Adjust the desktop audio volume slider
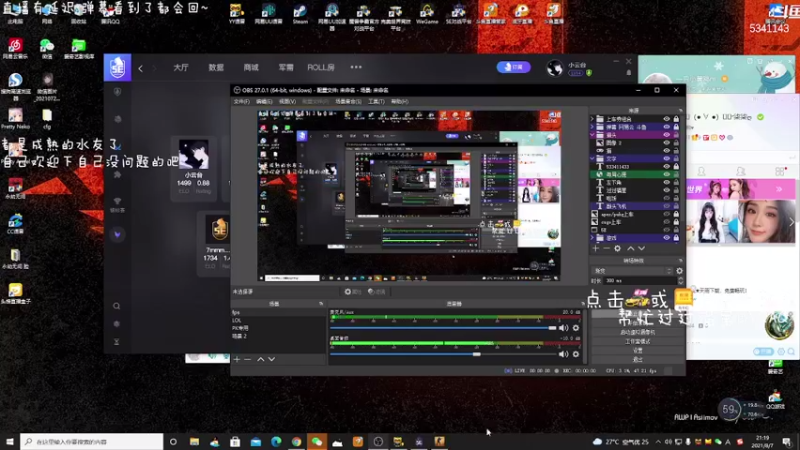This screenshot has width=800, height=450. pyautogui.click(x=443, y=354)
